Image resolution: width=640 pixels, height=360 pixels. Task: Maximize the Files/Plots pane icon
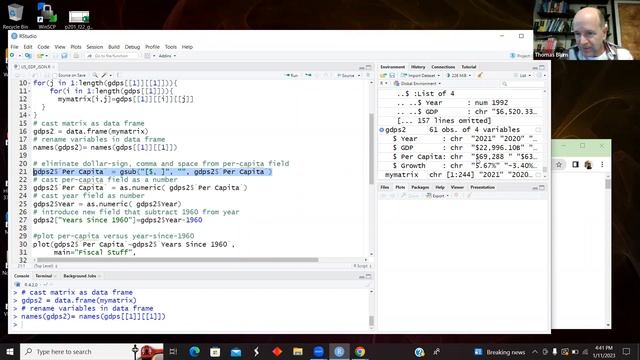coord(542,187)
